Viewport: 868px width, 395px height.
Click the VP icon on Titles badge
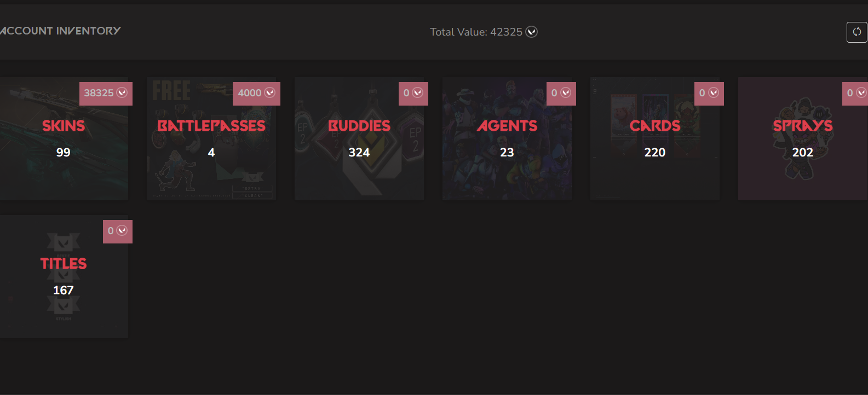122,231
